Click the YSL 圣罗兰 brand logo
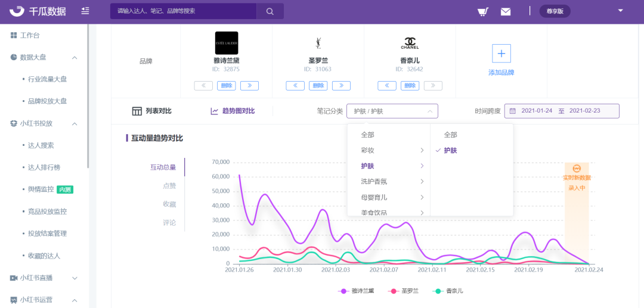 318,43
